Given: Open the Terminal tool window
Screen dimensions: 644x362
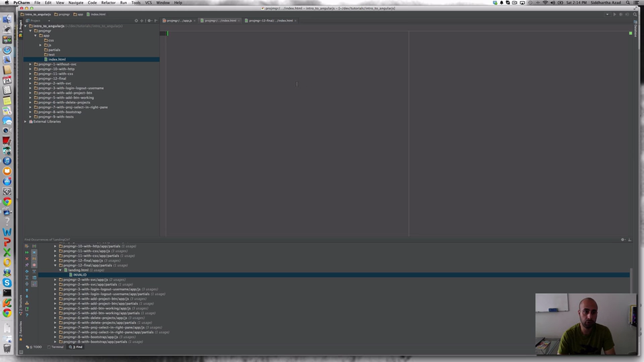Looking at the screenshot, I should pos(56,347).
